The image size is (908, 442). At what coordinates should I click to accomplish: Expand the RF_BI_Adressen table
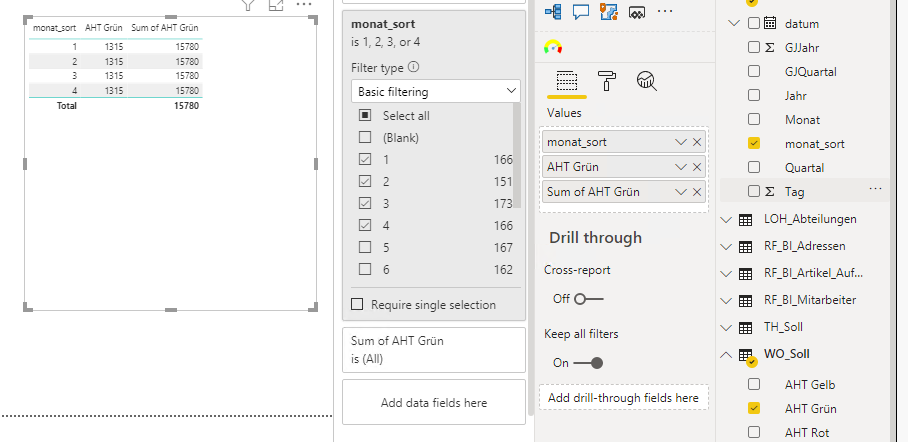(x=726, y=247)
